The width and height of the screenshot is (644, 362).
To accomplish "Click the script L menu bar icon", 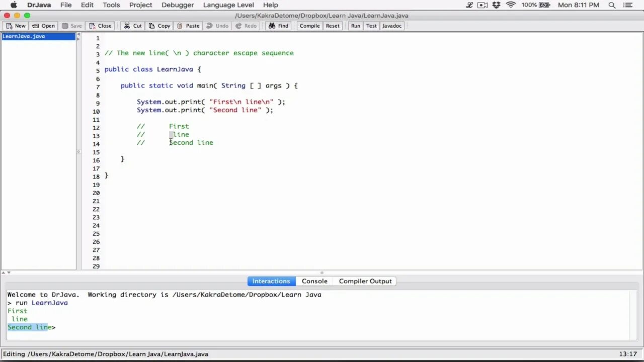I will pos(469,5).
